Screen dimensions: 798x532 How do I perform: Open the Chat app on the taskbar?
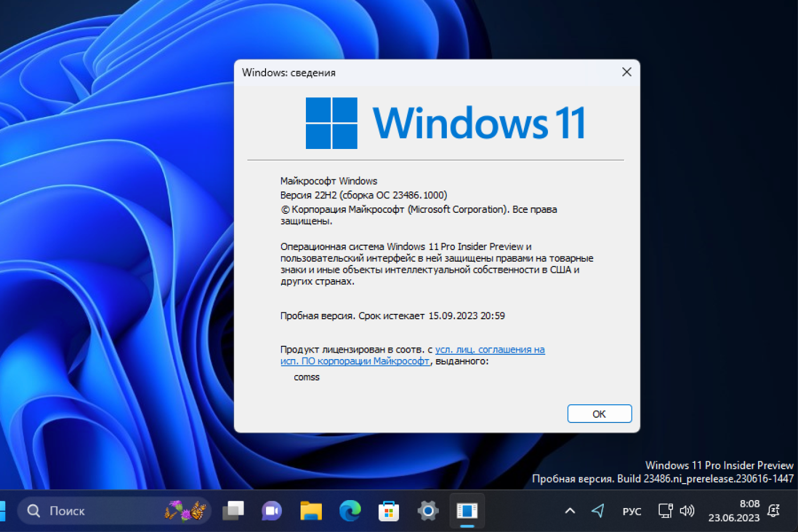(x=271, y=511)
